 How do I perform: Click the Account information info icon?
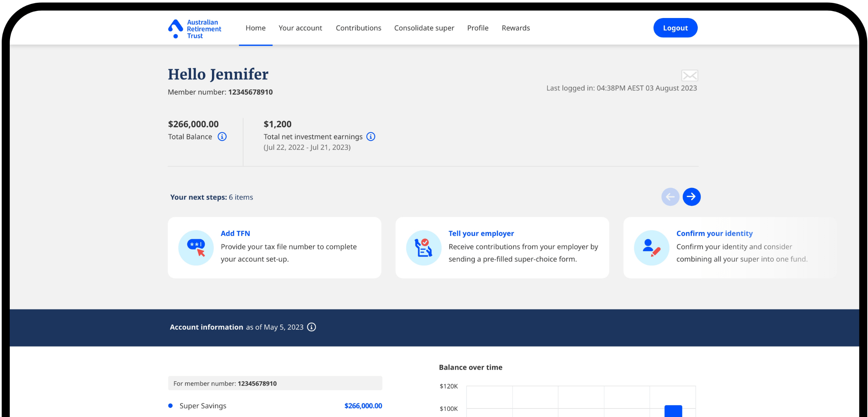point(311,327)
